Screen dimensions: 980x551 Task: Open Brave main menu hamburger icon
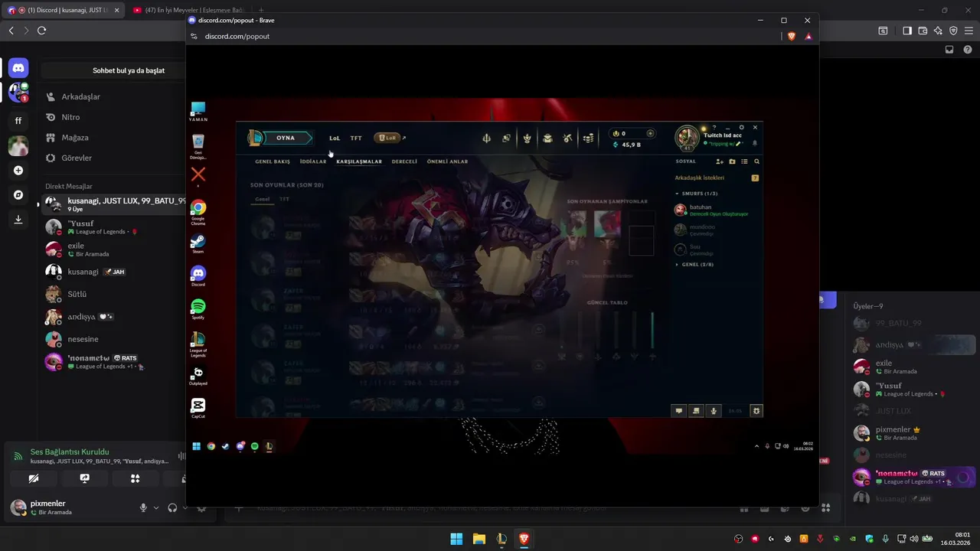click(968, 31)
